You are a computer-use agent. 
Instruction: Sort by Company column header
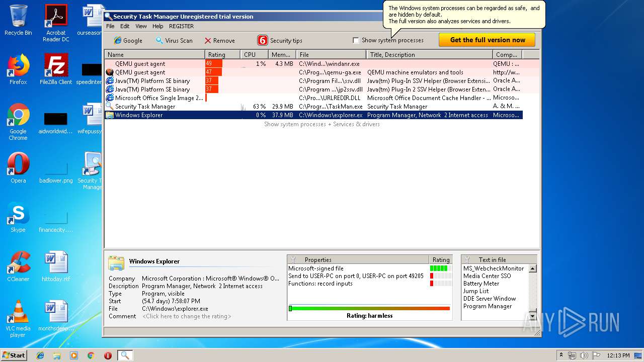coord(507,54)
